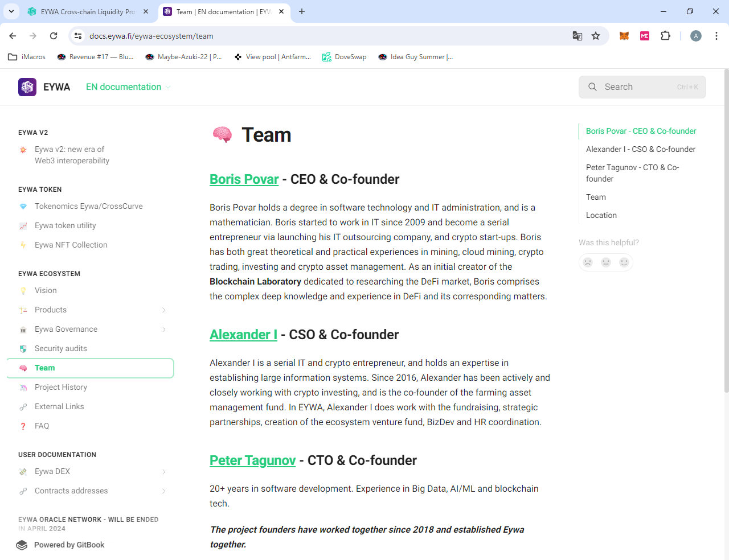This screenshot has width=729, height=560.
Task: Go back to previous page
Action: point(13,36)
